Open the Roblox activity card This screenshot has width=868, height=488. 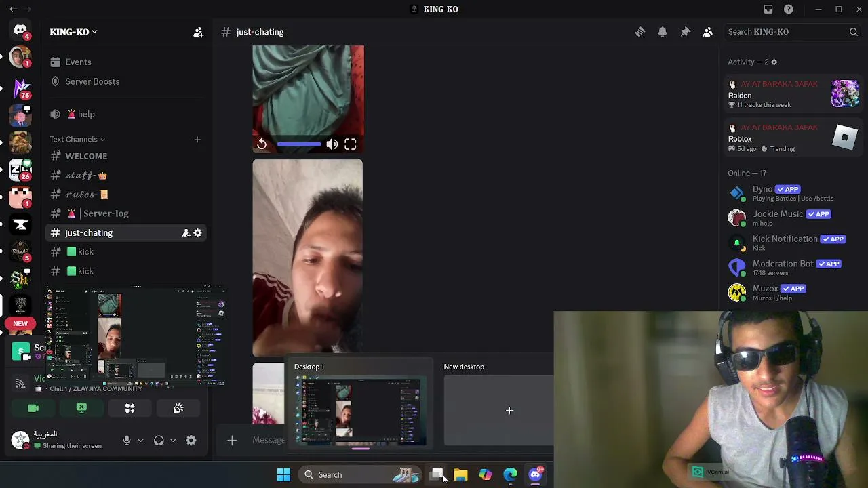point(793,138)
